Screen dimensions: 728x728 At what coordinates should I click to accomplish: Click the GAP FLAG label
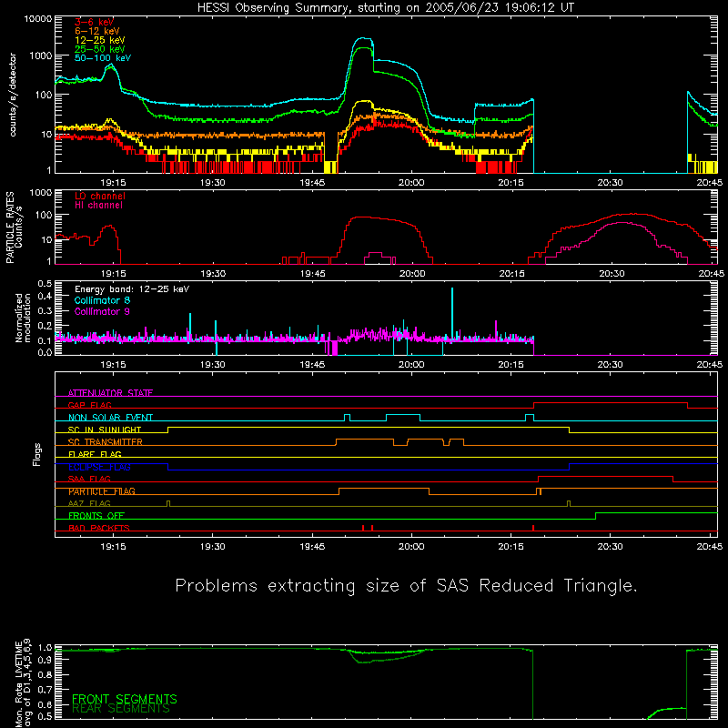89,405
